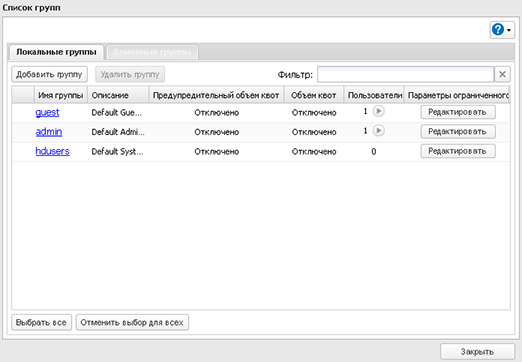Click the Удалить группу button
The height and width of the screenshot is (362, 522).
click(x=130, y=74)
